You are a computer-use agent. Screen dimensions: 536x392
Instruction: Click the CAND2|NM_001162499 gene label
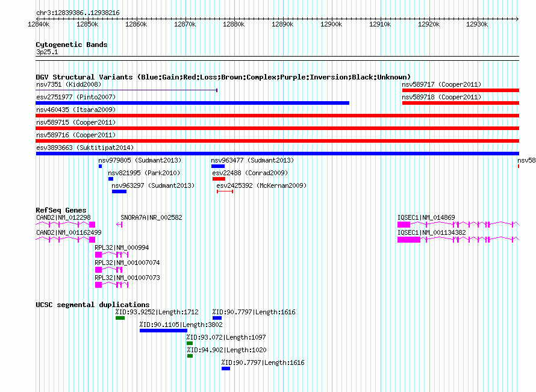(x=69, y=233)
